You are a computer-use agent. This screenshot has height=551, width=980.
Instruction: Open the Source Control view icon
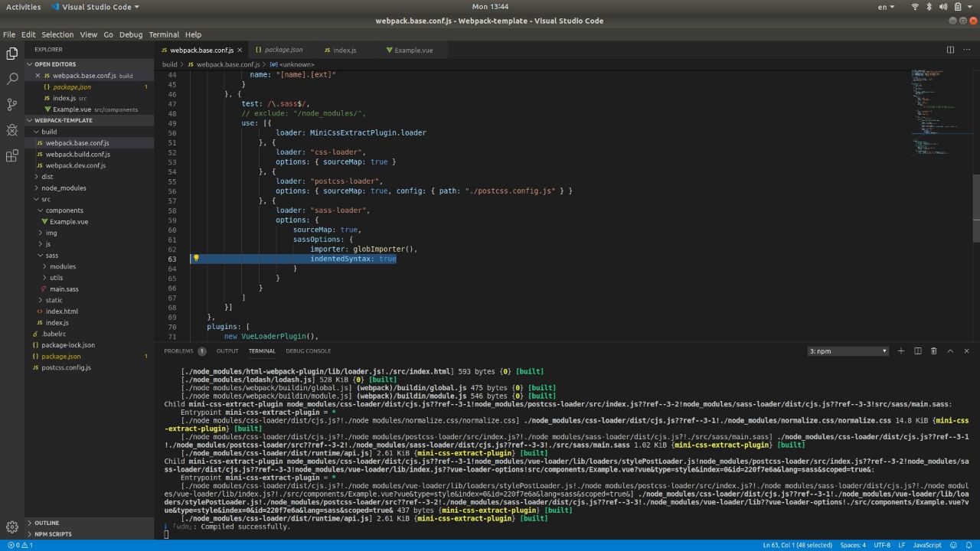coord(12,105)
